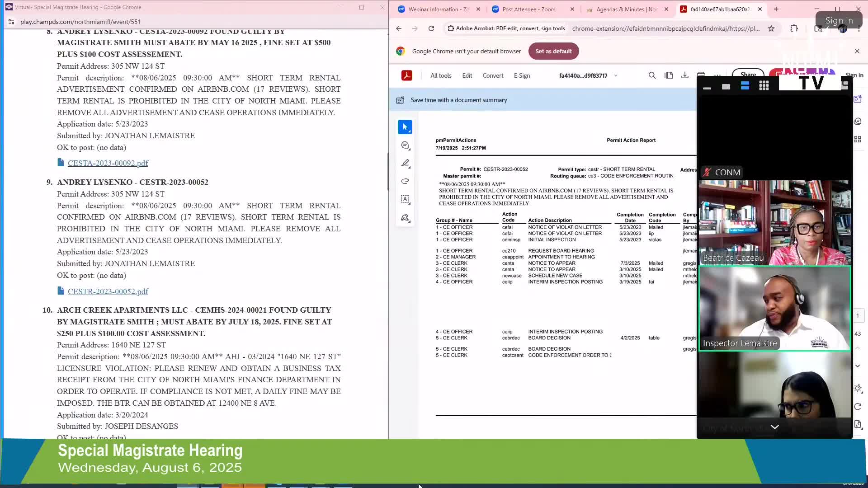This screenshot has height=488, width=868.
Task: Select the freeform Draw tool
Action: 405,181
